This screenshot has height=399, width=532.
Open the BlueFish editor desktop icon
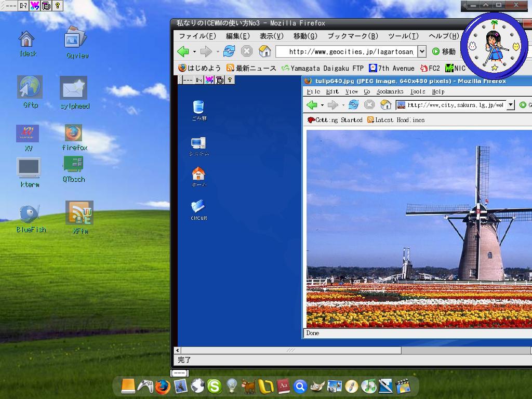coord(30,214)
